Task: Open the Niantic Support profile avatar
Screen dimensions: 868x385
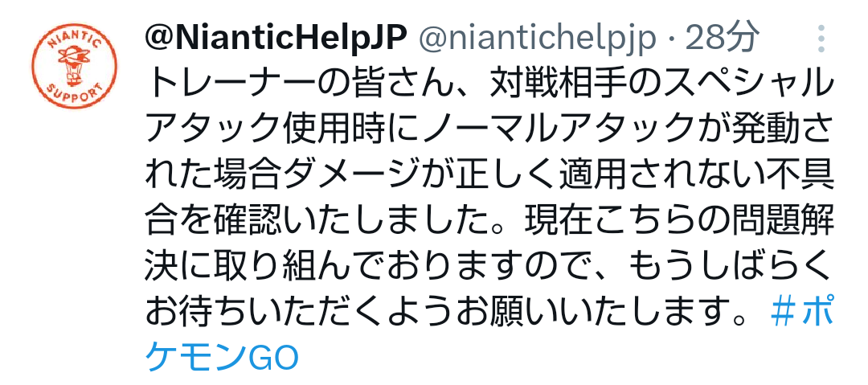Action: click(x=74, y=65)
